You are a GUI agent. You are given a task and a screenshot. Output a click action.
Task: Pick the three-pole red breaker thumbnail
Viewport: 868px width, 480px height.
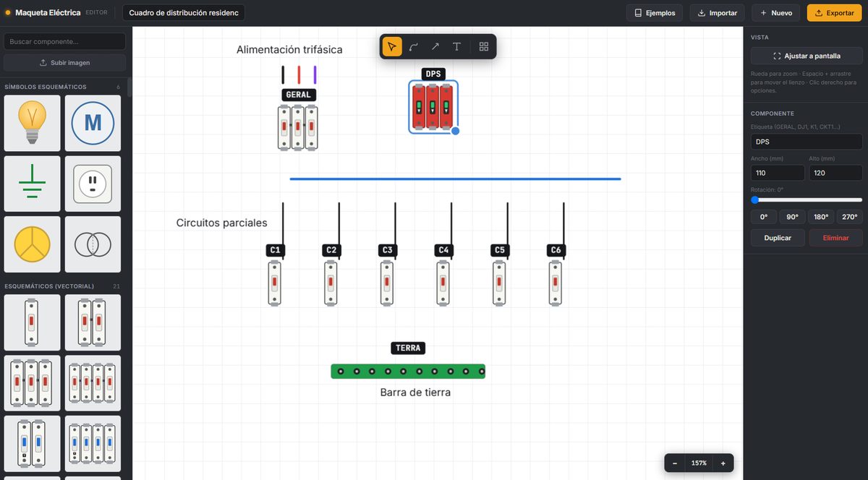click(x=32, y=382)
